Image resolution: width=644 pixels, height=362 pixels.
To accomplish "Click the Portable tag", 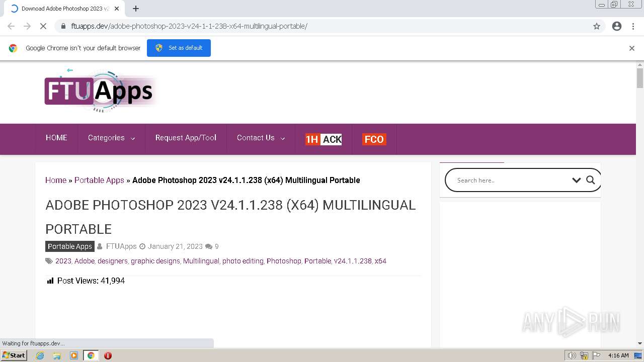I will (317, 261).
